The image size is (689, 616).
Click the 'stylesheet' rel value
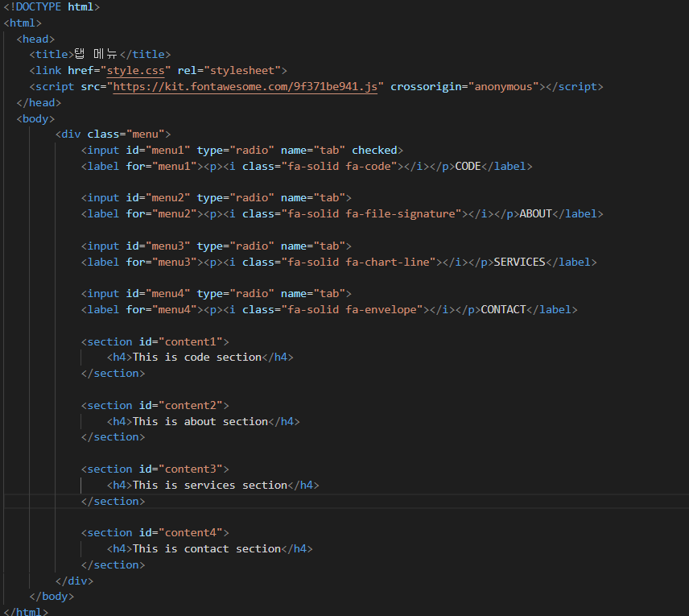pos(242,70)
